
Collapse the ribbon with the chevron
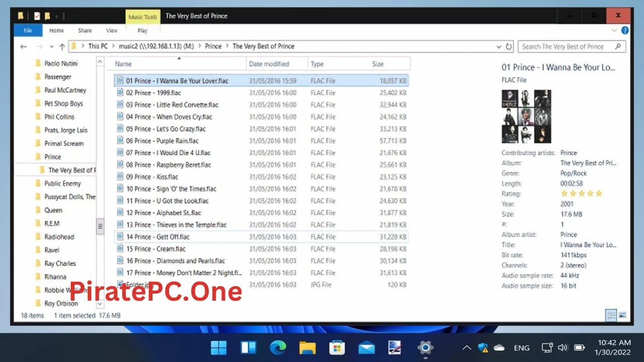(x=614, y=30)
